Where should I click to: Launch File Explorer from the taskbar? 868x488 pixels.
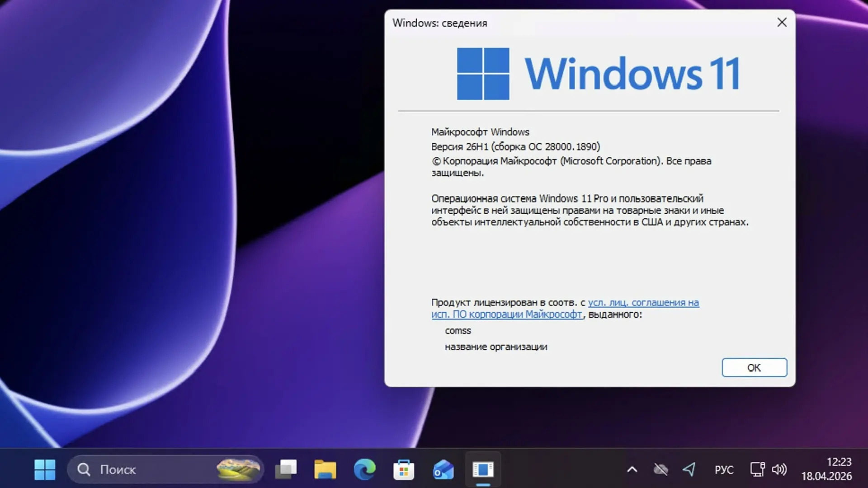point(325,469)
